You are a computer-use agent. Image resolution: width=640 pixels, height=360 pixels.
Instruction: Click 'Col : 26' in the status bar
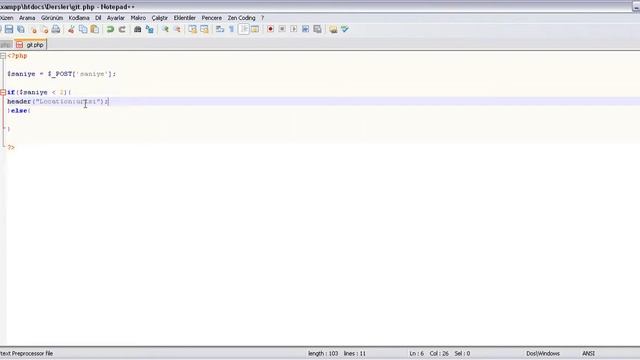pos(439,353)
